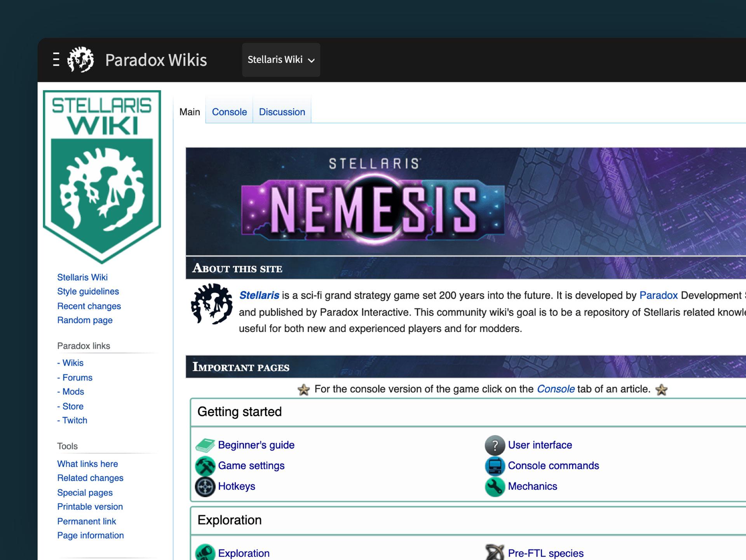
Task: Click the Beginner's guide book icon
Action: 205,445
